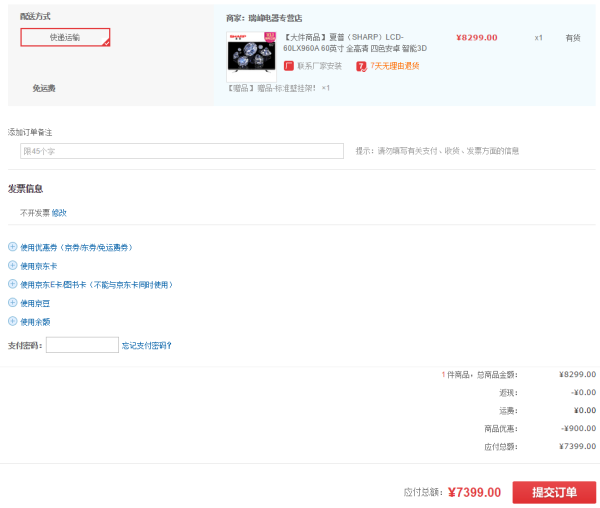Click the 免运费 label

[x=44, y=88]
